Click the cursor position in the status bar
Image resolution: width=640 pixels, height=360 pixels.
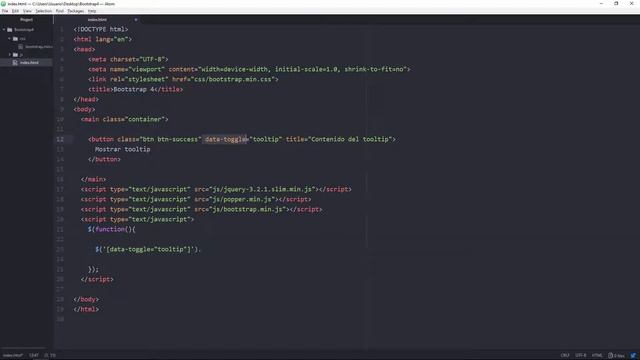[34, 356]
